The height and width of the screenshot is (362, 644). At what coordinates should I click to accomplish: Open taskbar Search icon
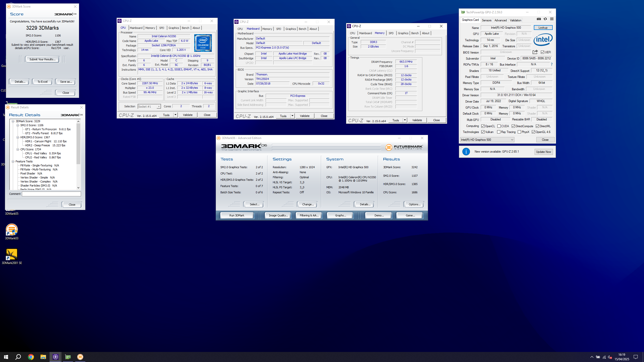[18, 357]
